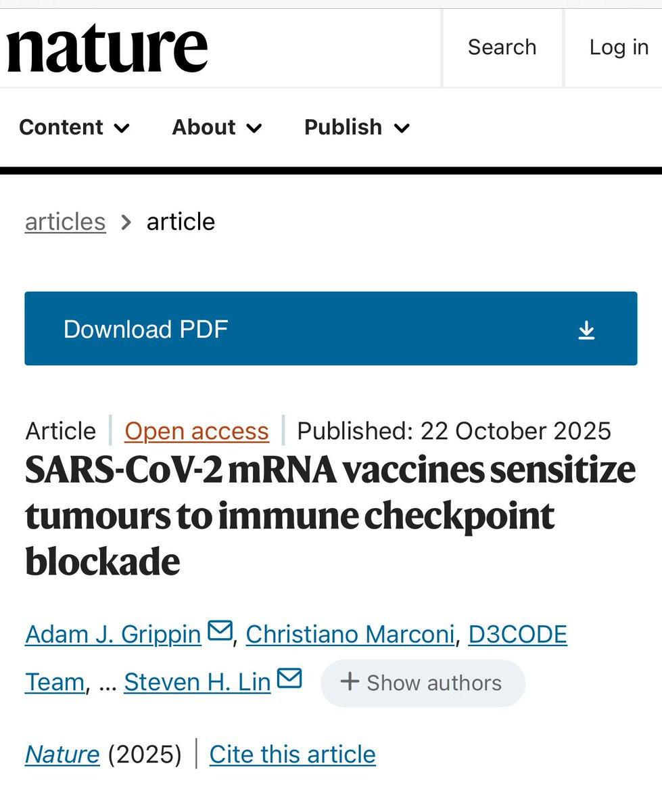This screenshot has width=662, height=812.
Task: Open D3CODE Team link
Action: point(296,658)
